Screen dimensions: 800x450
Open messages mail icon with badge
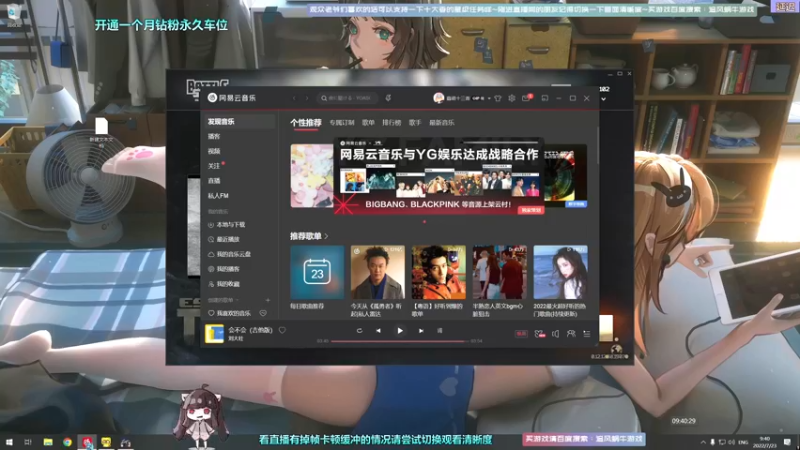click(x=527, y=98)
